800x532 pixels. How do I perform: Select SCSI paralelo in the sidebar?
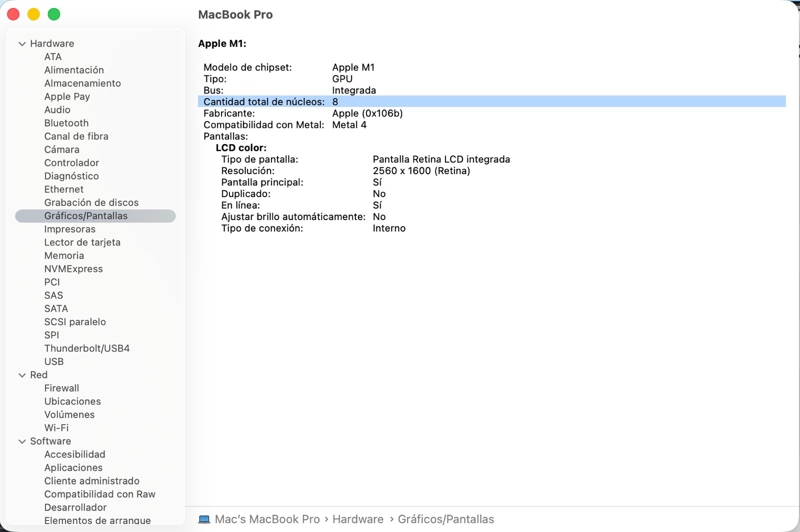[75, 322]
